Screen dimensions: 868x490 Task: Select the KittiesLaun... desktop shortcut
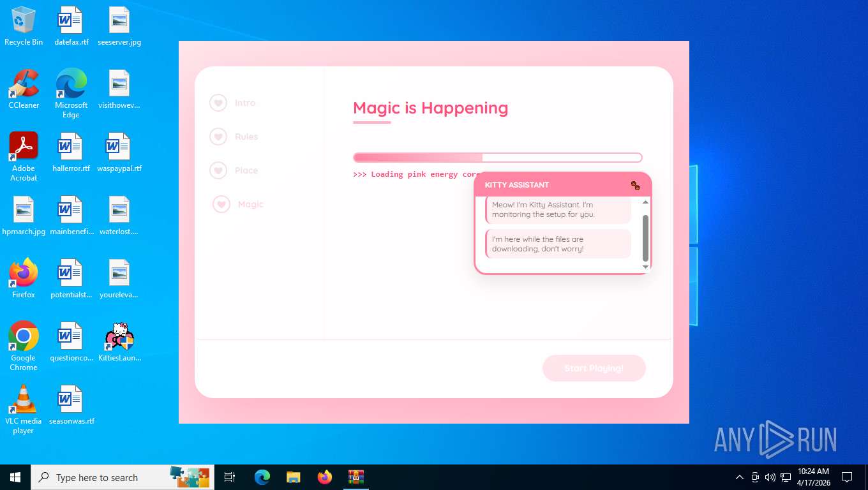pos(119,342)
